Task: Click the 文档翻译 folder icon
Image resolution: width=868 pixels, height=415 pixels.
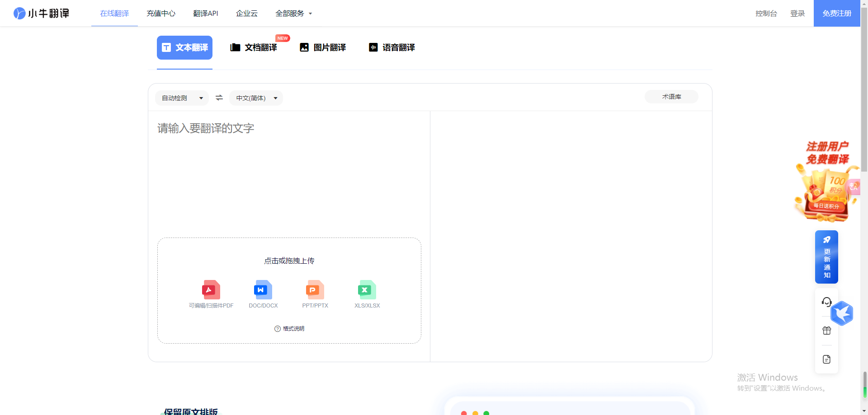Action: click(x=235, y=47)
